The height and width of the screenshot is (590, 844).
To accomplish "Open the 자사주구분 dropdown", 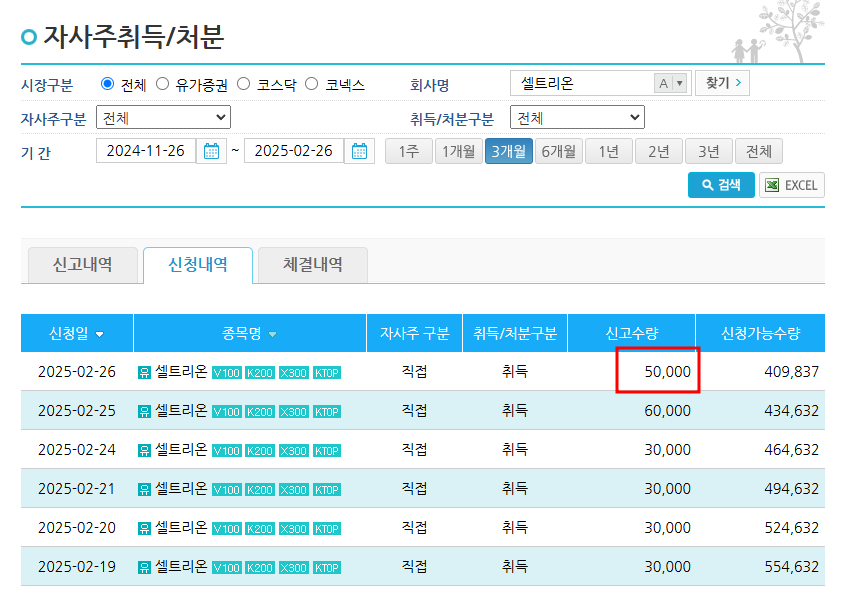I will pyautogui.click(x=163, y=117).
